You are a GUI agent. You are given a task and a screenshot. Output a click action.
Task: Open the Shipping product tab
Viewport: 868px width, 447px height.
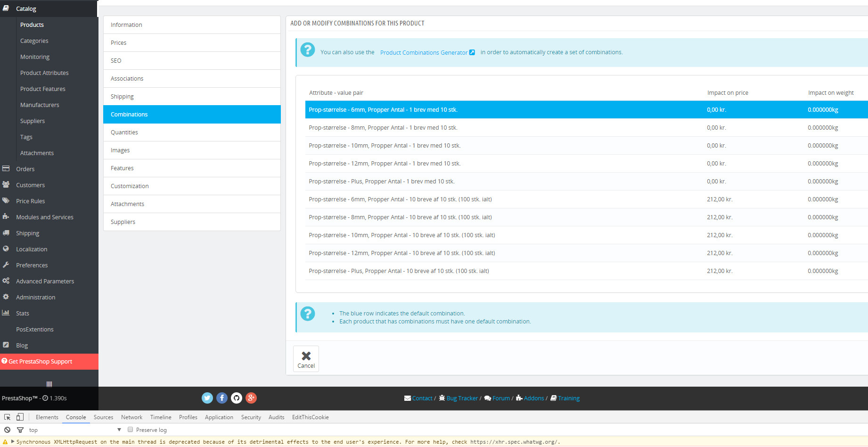coord(192,97)
